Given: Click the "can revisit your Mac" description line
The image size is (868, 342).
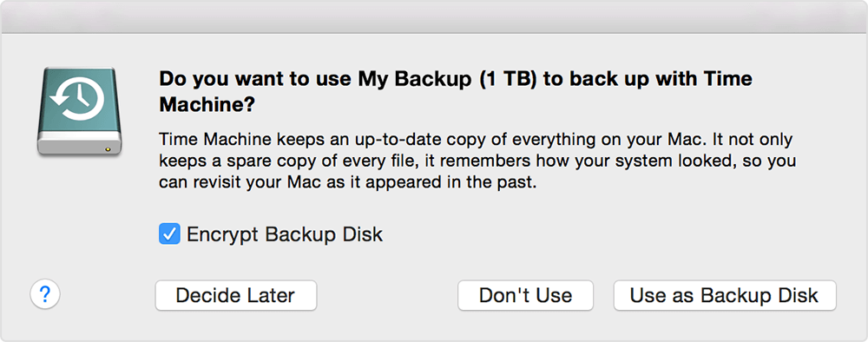Looking at the screenshot, I should 348,182.
